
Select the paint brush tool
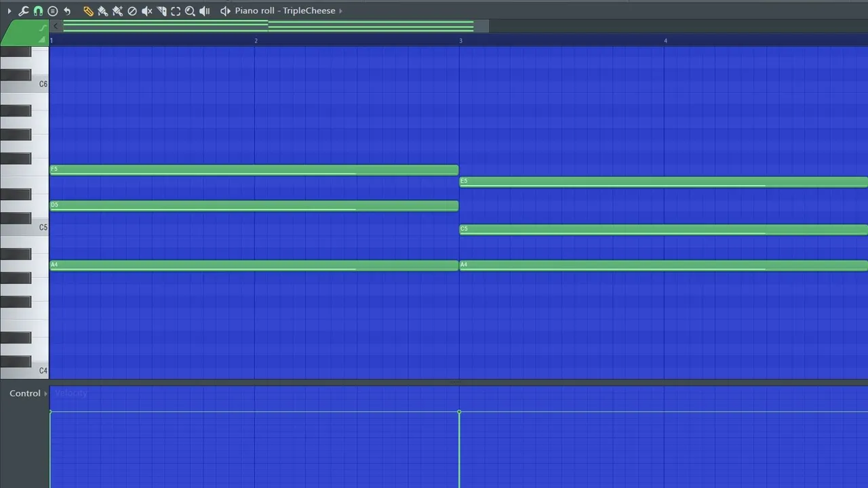click(x=102, y=11)
